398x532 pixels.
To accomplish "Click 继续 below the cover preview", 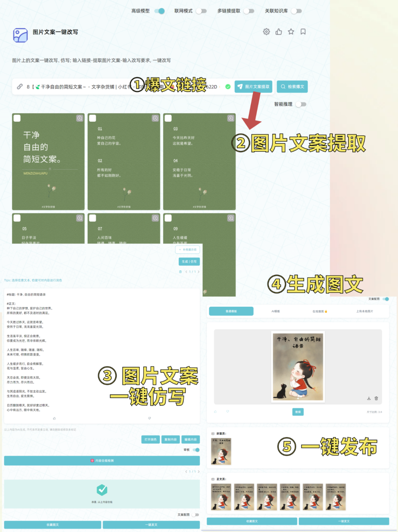I will point(298,412).
